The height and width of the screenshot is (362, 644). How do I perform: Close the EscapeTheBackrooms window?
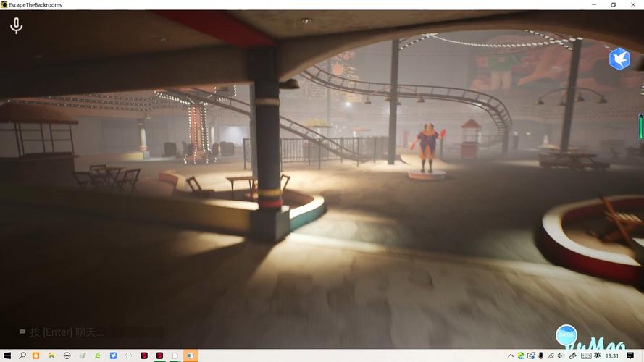(633, 4)
